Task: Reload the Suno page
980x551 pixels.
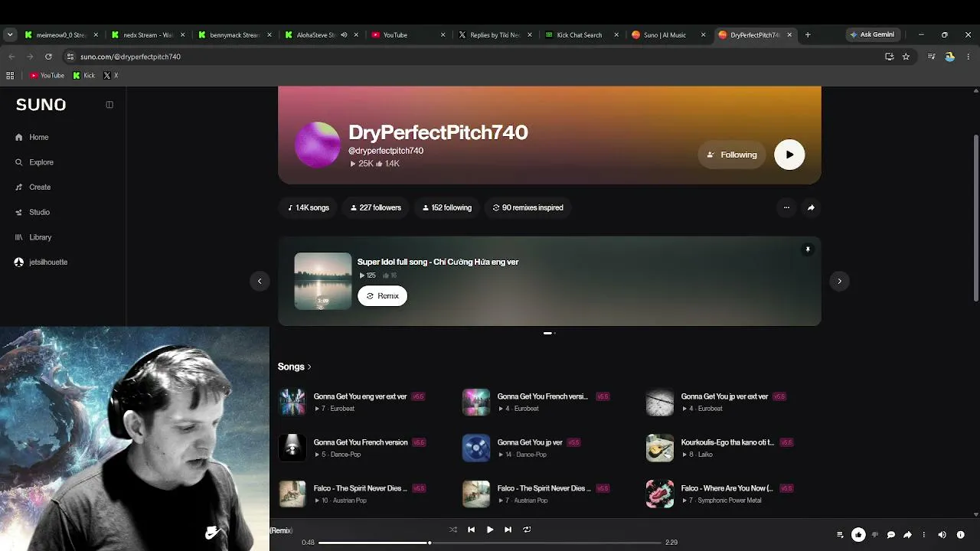Action: (48, 57)
